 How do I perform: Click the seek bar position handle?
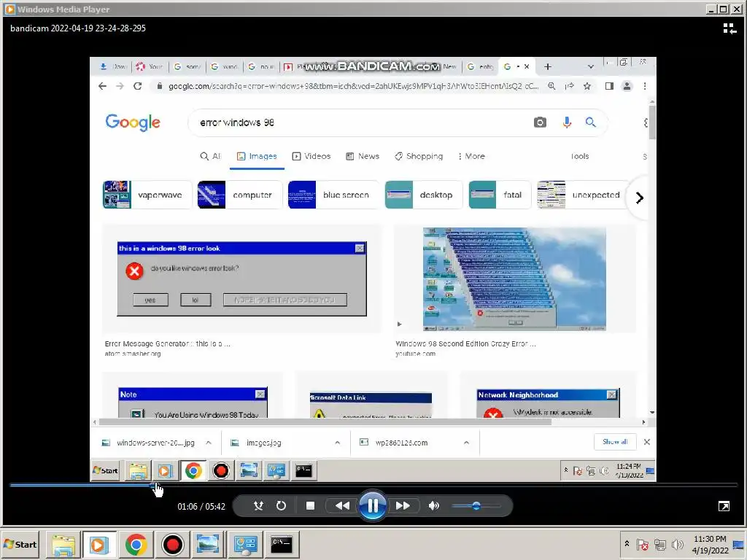(x=153, y=485)
